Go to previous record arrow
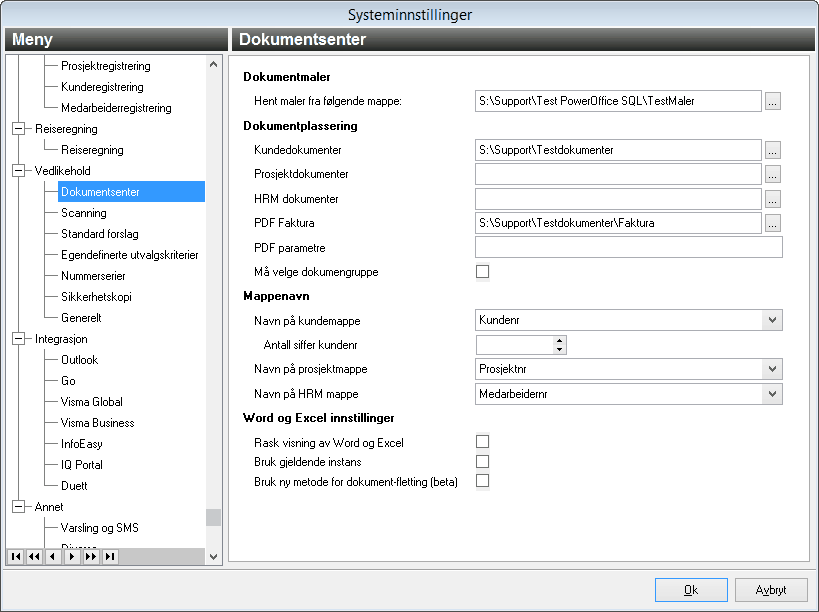Image resolution: width=819 pixels, height=612 pixels. click(x=53, y=557)
